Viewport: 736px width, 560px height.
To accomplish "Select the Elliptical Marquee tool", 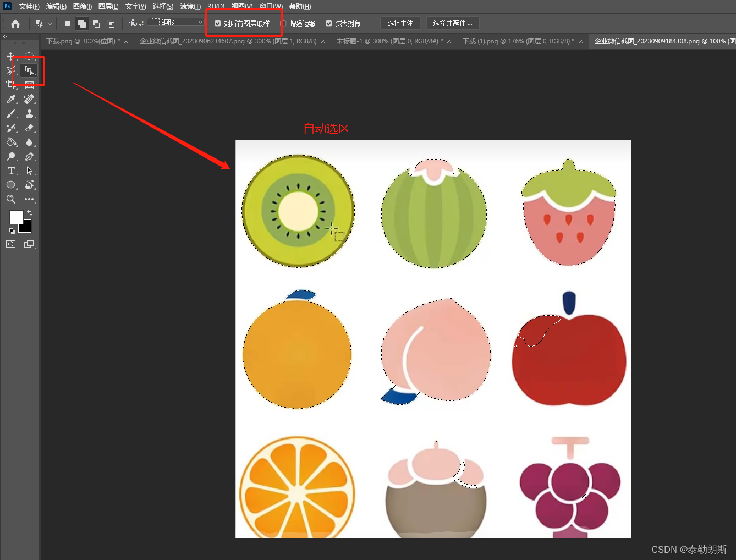I will click(29, 56).
